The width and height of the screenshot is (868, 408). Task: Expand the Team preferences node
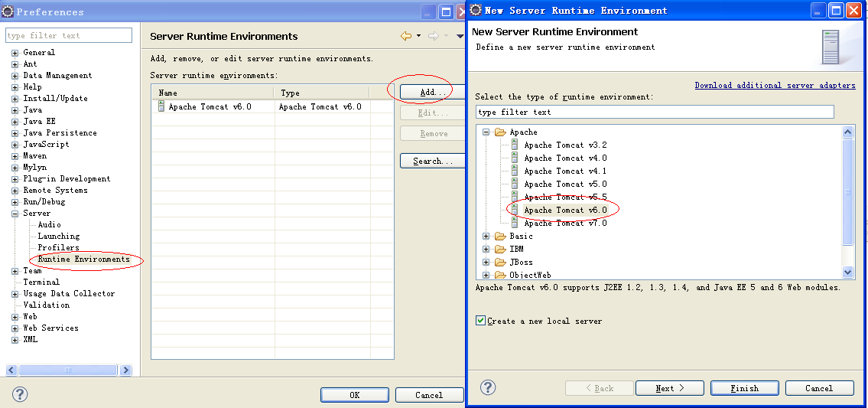pyautogui.click(x=15, y=271)
